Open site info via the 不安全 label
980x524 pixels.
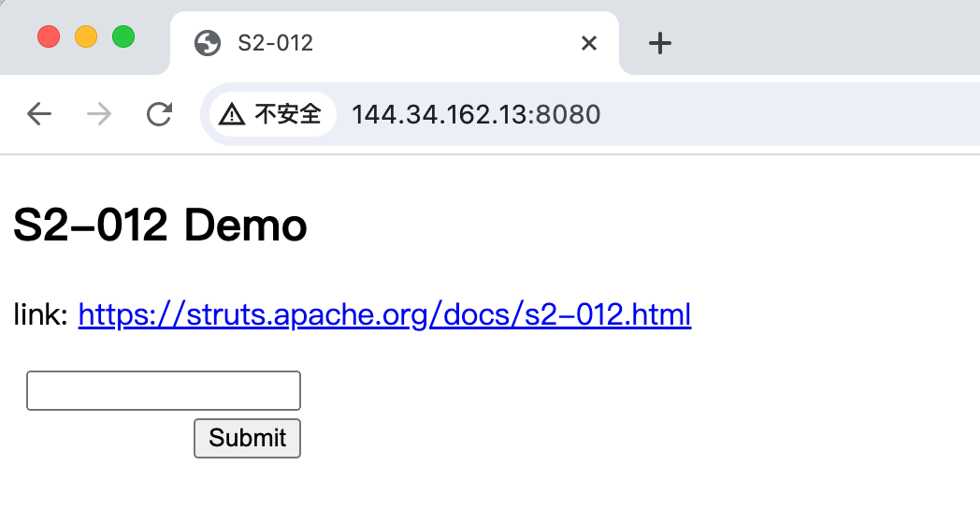288,114
